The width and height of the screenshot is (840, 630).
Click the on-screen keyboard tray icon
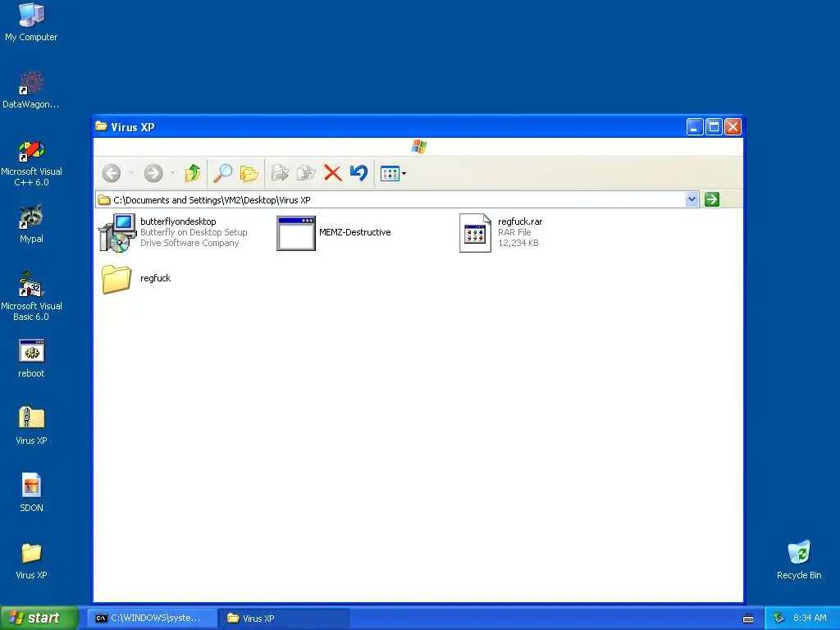coord(748,619)
